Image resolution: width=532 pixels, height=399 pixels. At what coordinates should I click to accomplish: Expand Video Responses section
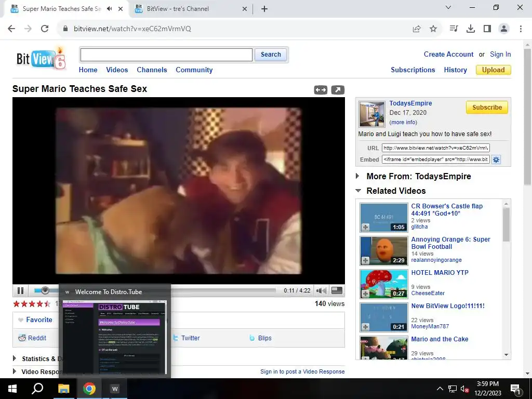(x=14, y=371)
